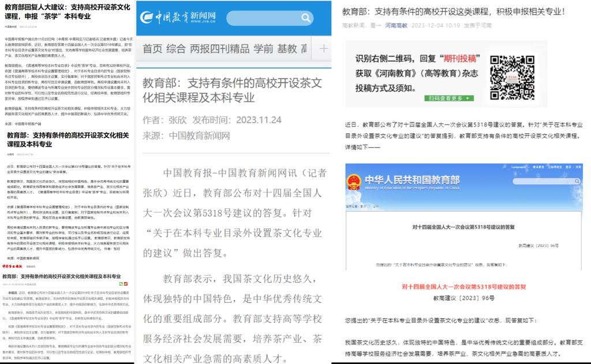591x364 pixels.
Task: Click the 河南高教 account link
Action: pyautogui.click(x=397, y=25)
